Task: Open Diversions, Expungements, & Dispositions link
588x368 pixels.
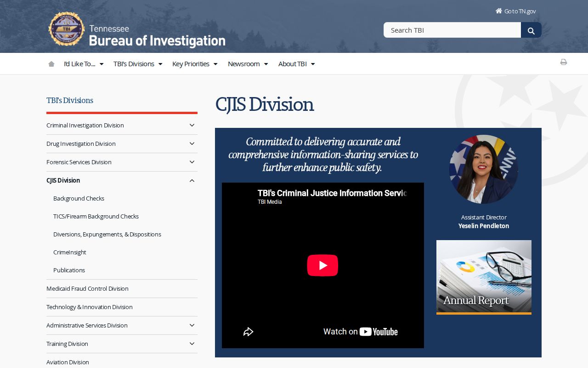Action: (x=107, y=234)
